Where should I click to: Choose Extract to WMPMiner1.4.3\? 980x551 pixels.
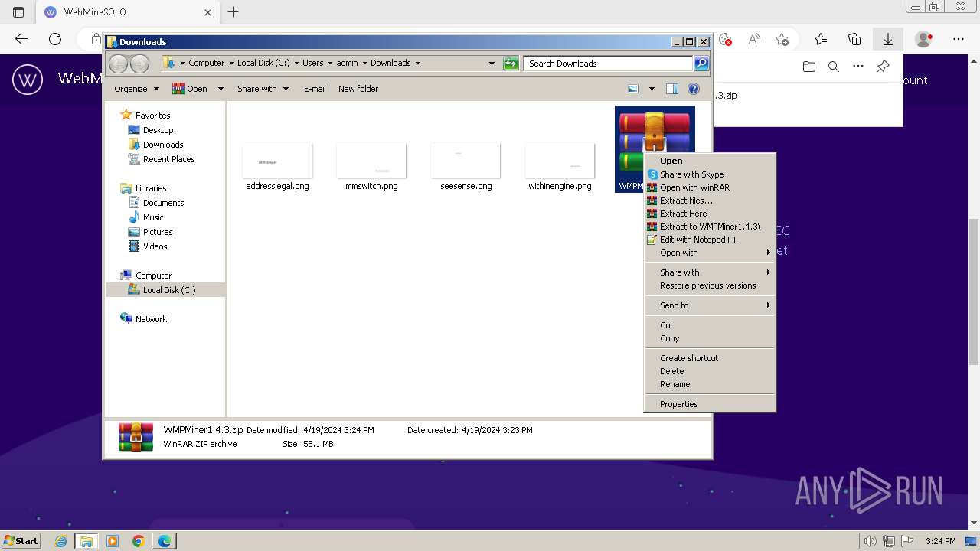710,227
